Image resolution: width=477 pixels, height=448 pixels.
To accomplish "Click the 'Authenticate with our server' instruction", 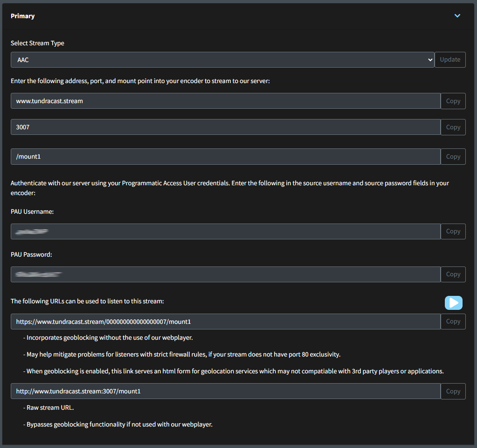I will click(230, 188).
